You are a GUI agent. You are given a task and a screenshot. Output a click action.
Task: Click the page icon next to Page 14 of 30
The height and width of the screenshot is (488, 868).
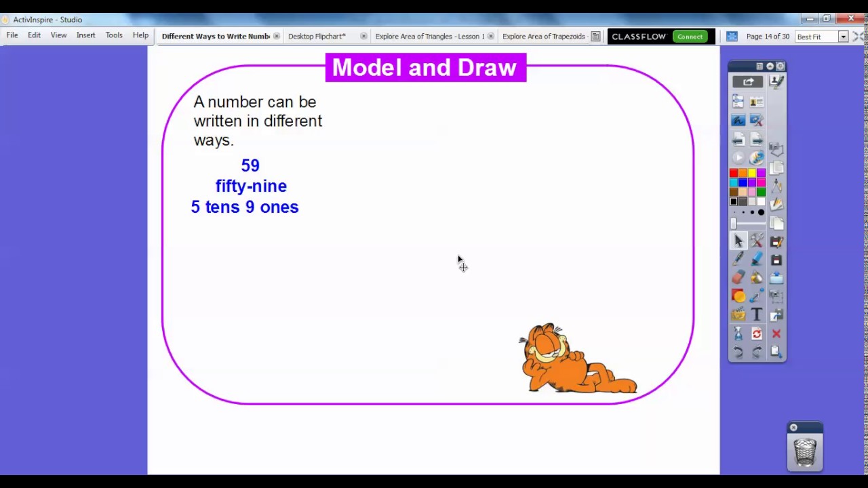[732, 37]
